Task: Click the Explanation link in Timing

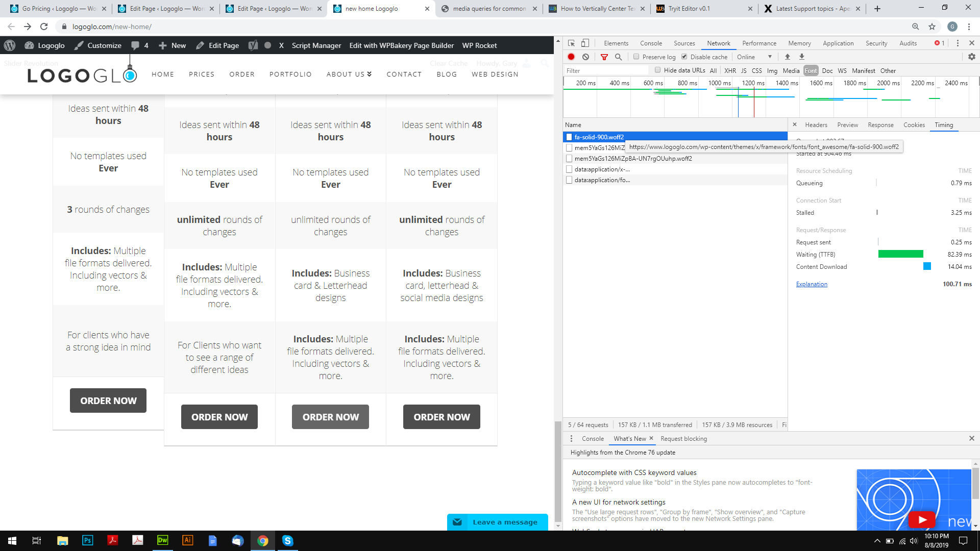Action: coord(812,284)
